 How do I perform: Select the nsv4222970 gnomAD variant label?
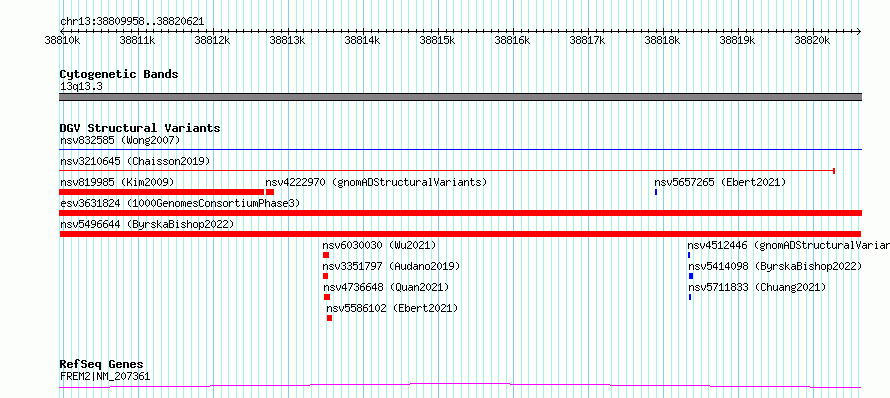tap(376, 182)
